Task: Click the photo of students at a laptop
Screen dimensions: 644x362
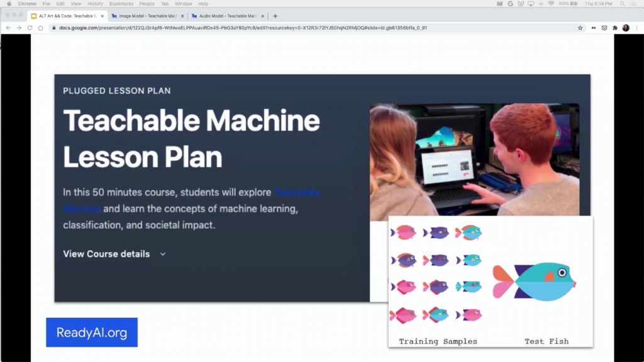Action: [x=474, y=160]
